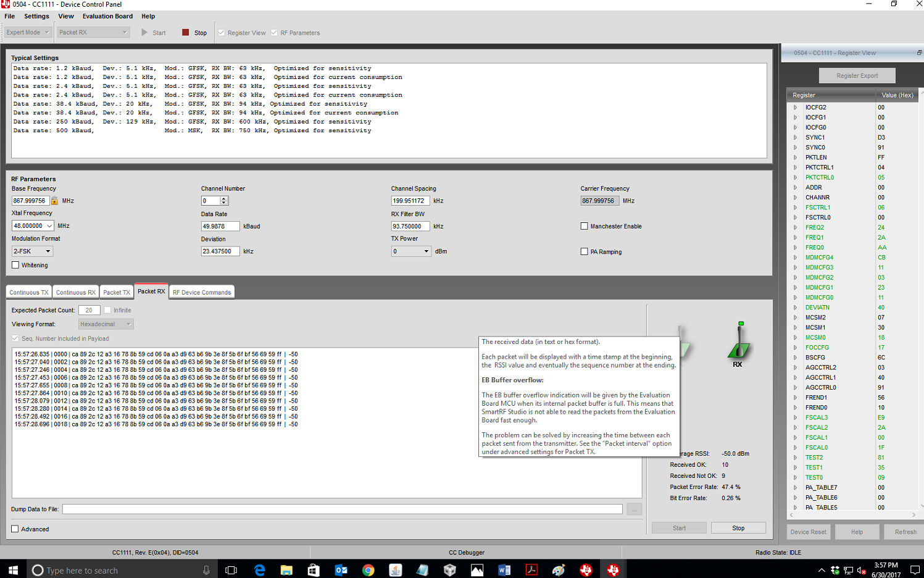The height and width of the screenshot is (578, 924).
Task: Switch to the active SmartRF Studio taskbar icon
Action: coord(613,570)
